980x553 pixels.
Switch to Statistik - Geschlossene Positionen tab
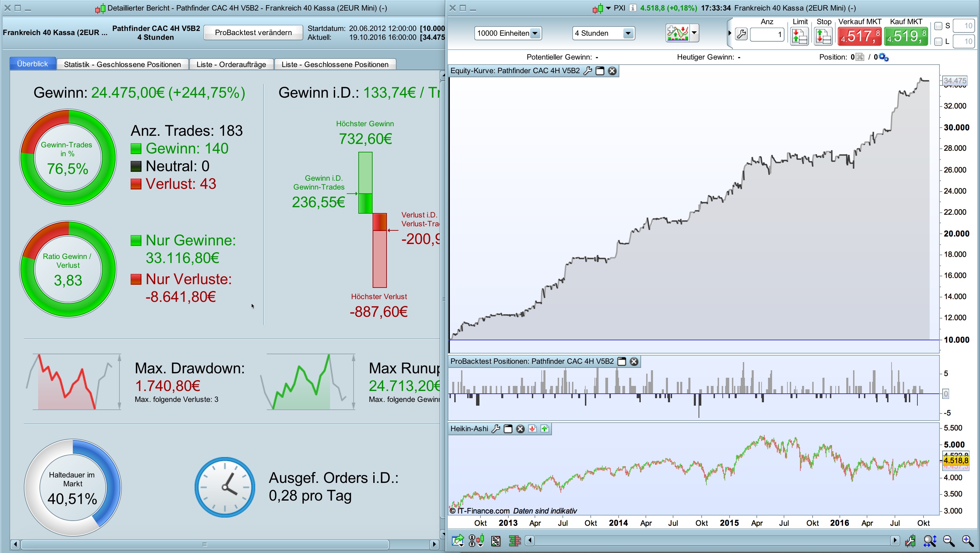(122, 64)
